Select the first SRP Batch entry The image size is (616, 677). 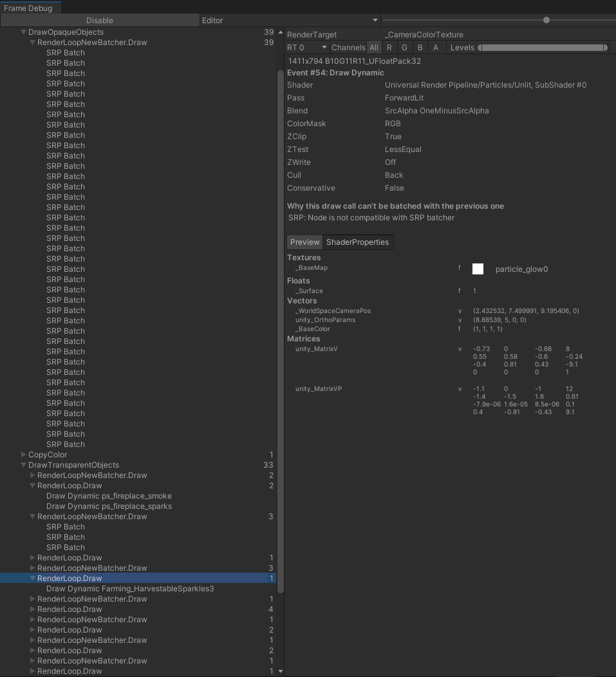pos(65,52)
